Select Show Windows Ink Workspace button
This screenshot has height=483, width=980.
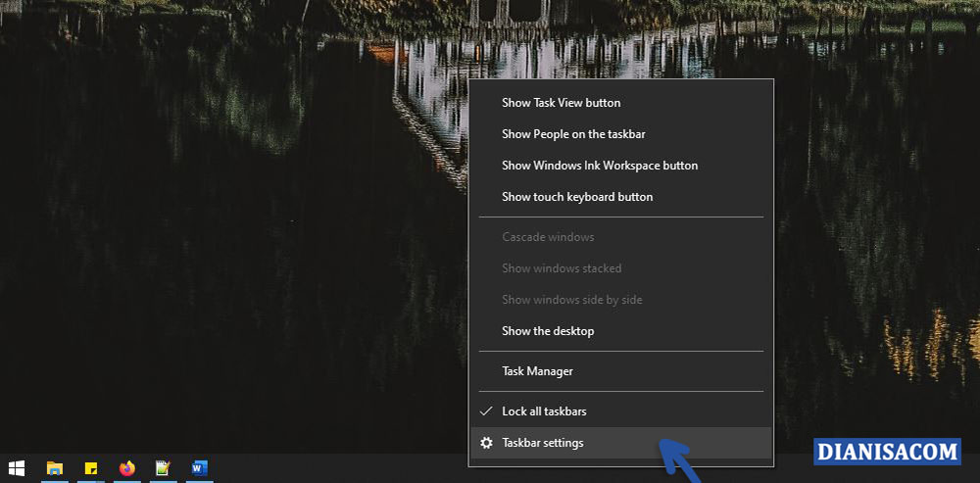621,166
